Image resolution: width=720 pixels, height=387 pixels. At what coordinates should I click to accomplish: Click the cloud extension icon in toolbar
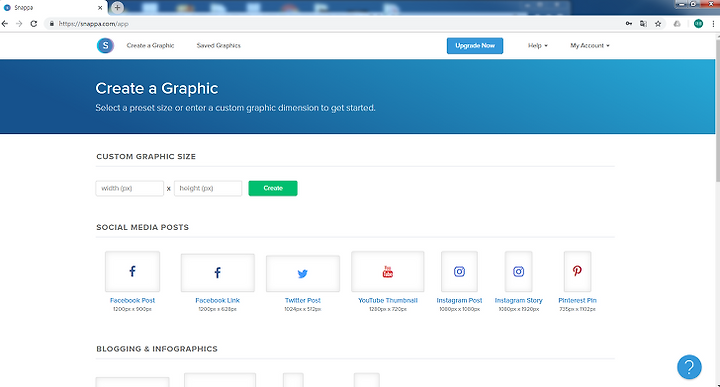coord(677,24)
